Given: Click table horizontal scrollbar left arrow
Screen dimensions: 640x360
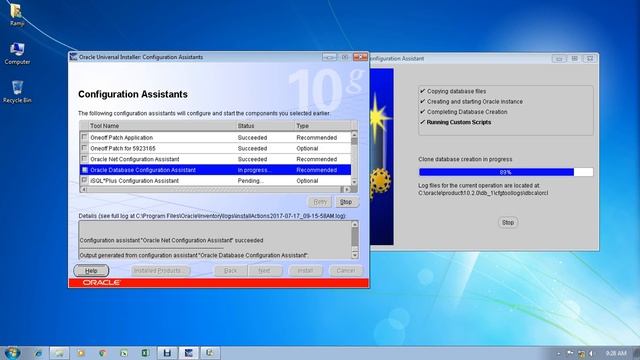Looking at the screenshot, I should click(x=84, y=189).
